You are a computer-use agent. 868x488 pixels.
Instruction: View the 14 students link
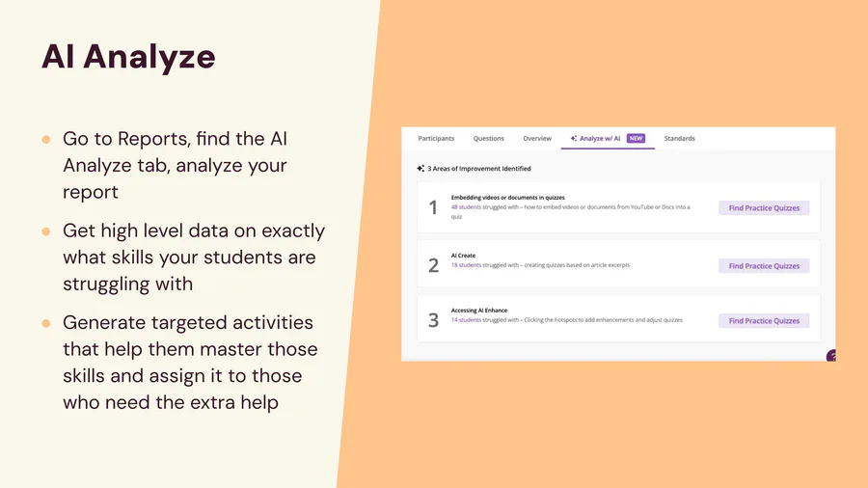tap(466, 320)
